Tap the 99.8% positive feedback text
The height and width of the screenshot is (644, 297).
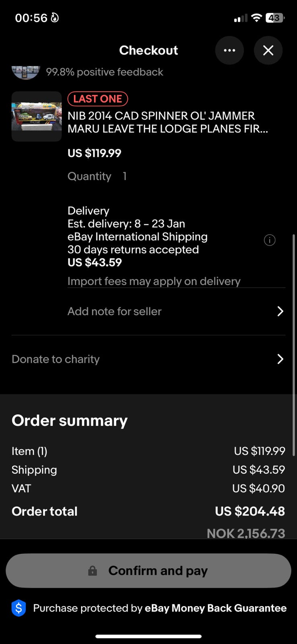[104, 72]
